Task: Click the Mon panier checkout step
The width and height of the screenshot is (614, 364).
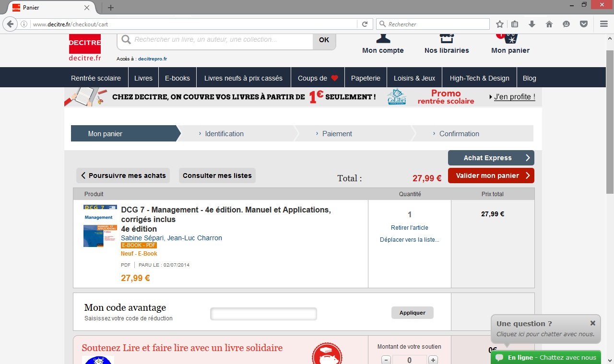Action: [x=126, y=134]
